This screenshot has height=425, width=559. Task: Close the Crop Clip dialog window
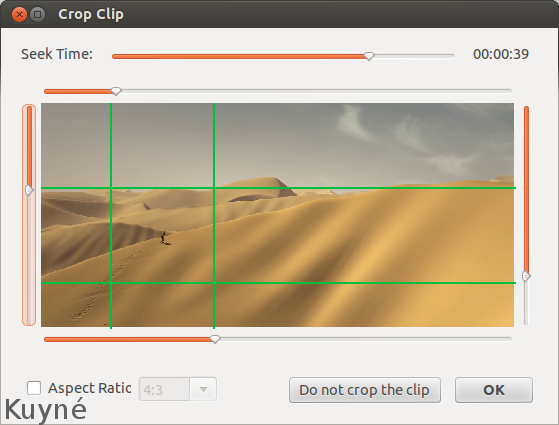(x=19, y=15)
